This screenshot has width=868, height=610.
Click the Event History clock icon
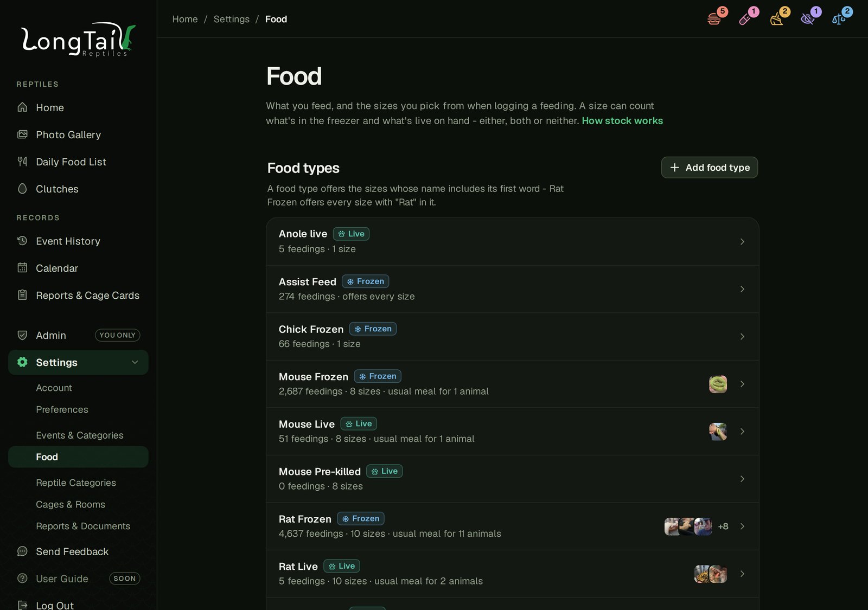pyautogui.click(x=22, y=241)
